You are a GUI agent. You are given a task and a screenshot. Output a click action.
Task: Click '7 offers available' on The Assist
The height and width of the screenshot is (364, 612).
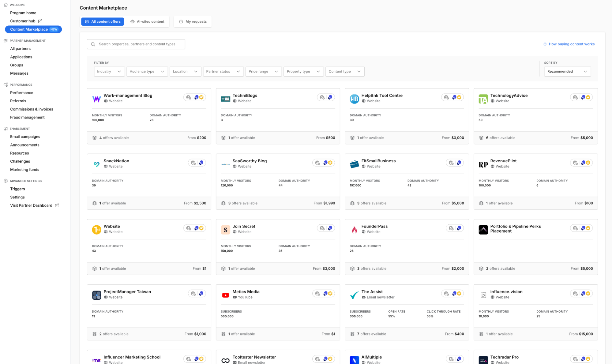[371, 334]
